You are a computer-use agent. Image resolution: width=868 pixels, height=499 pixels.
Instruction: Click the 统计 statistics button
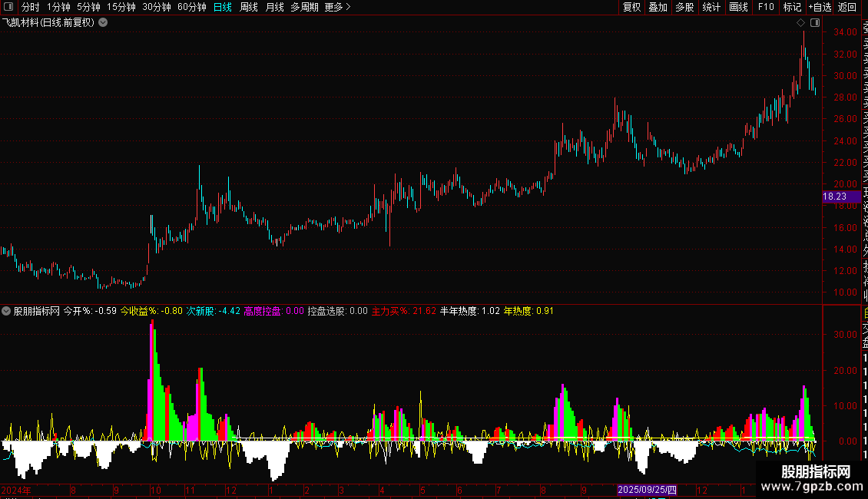[711, 7]
